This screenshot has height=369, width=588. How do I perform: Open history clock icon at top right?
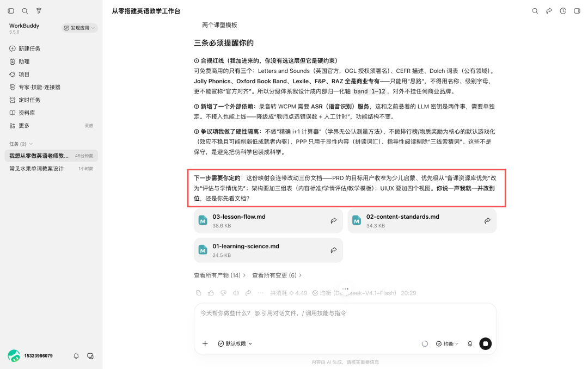[563, 11]
